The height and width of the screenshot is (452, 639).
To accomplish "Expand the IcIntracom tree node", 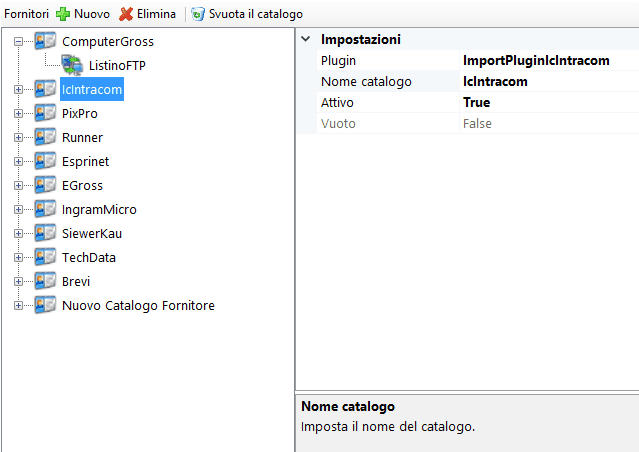I will pyautogui.click(x=18, y=89).
